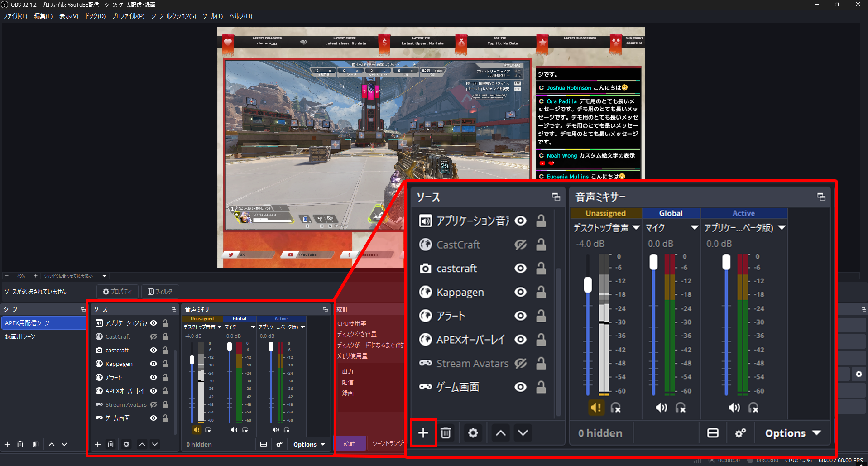Toggle mixer layout icon next to Options
The height and width of the screenshot is (466, 868).
point(264,444)
